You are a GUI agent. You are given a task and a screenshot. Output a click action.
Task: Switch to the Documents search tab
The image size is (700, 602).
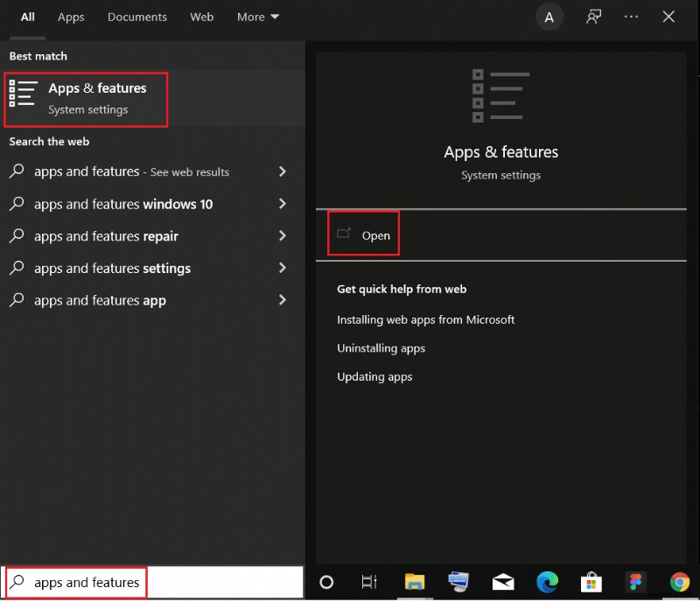coord(136,17)
